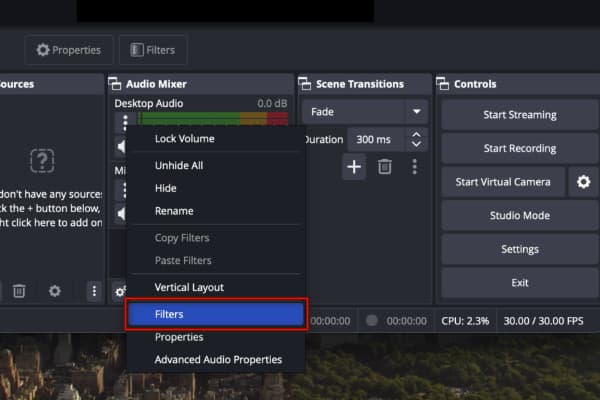Click the 0.0 dB Desktop Audio level
The height and width of the screenshot is (400, 600).
[272, 103]
